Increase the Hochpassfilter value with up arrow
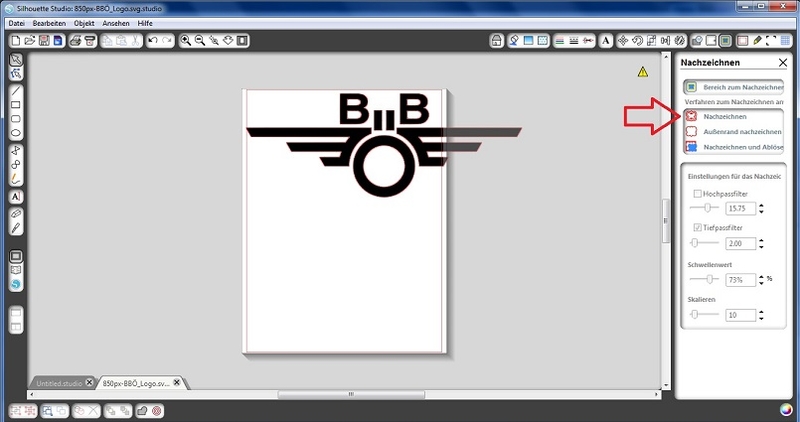Screen dimensions: 800x422 click(x=762, y=204)
